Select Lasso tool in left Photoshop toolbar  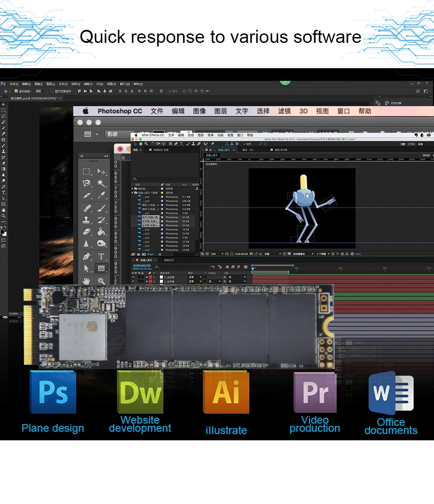tap(4, 116)
